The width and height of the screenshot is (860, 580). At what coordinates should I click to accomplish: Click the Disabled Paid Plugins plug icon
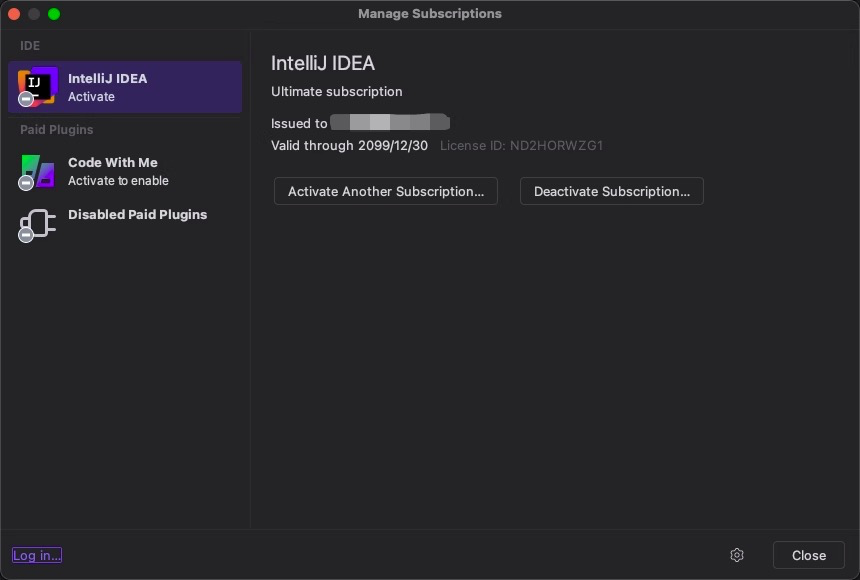coord(38,224)
